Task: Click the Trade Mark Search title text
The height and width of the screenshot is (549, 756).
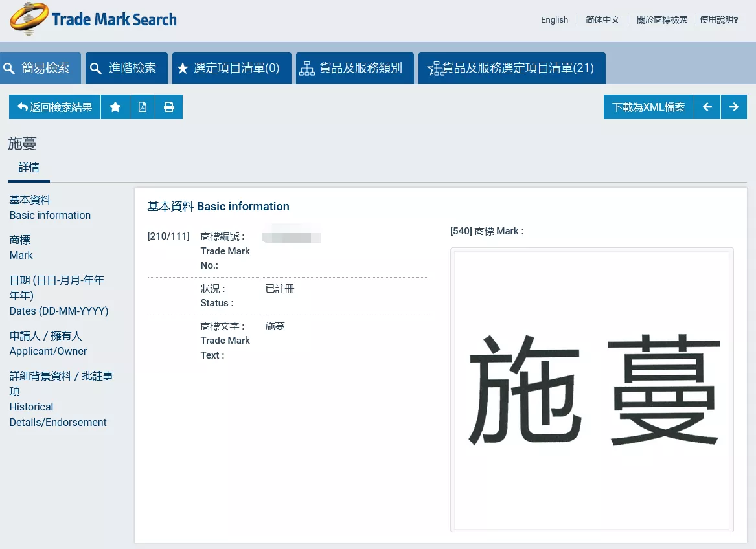Action: click(x=114, y=19)
